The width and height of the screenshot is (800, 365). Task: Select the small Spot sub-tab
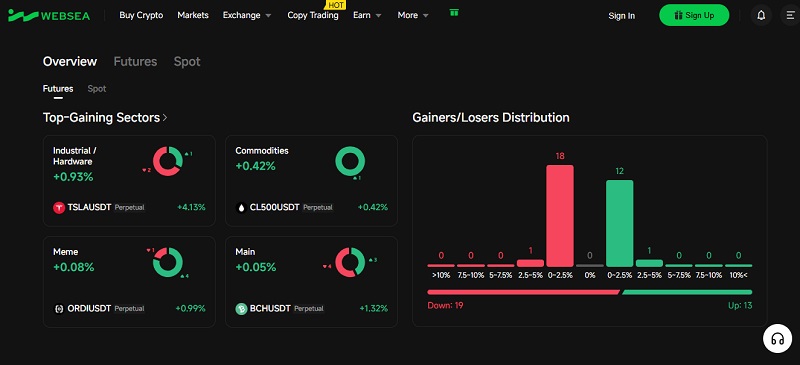96,89
